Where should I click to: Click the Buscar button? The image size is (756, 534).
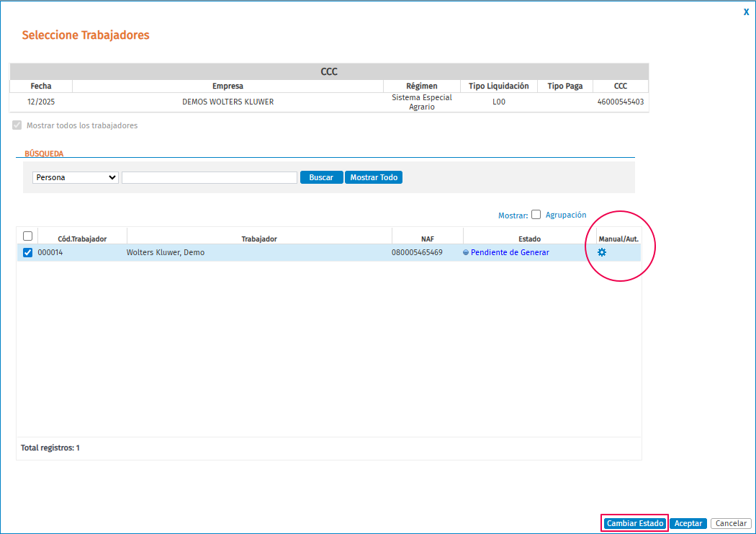point(322,177)
